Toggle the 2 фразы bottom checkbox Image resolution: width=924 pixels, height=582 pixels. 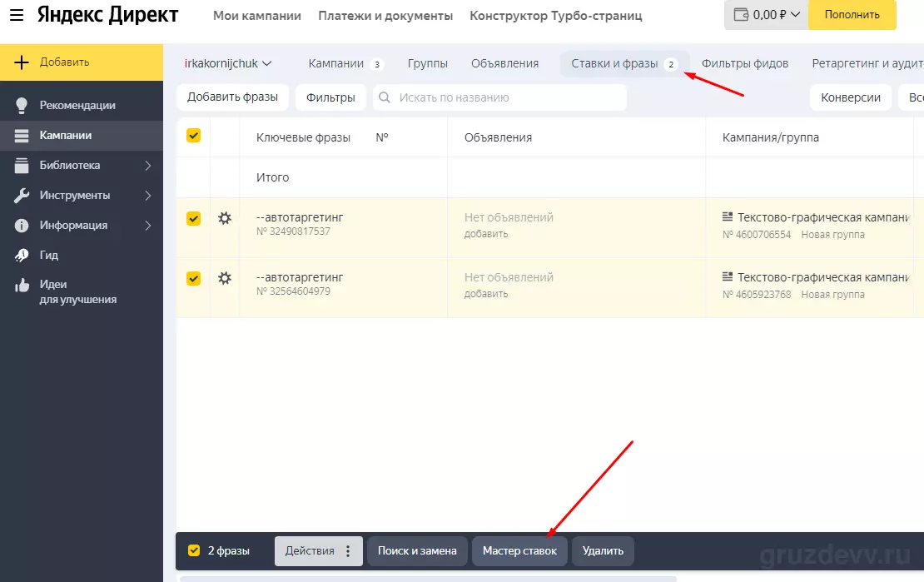194,550
